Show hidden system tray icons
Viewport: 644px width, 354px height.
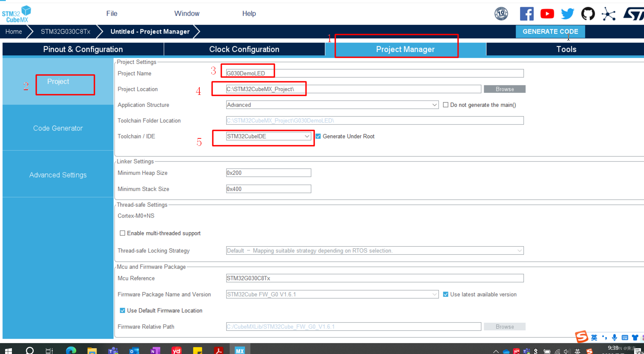point(496,351)
